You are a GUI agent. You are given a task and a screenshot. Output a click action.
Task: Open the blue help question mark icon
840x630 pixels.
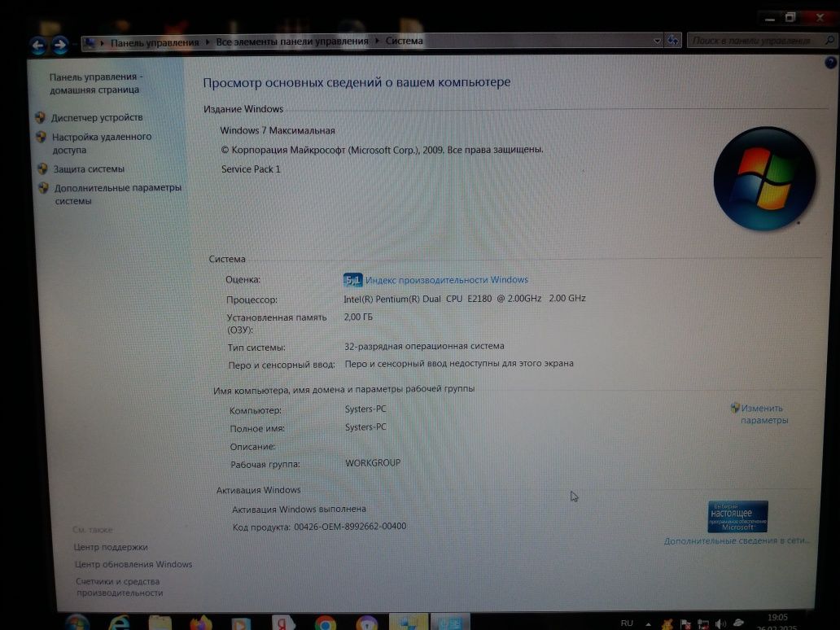(829, 63)
